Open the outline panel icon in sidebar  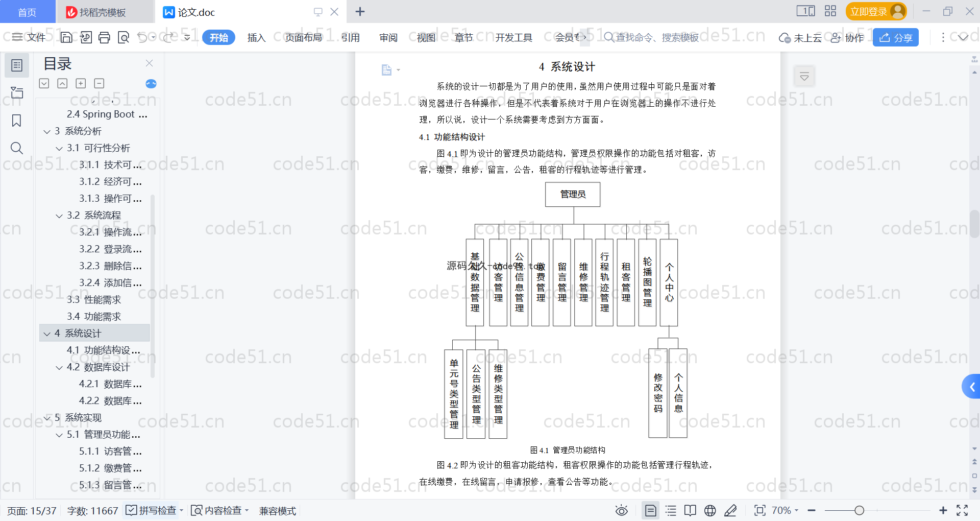pos(17,65)
